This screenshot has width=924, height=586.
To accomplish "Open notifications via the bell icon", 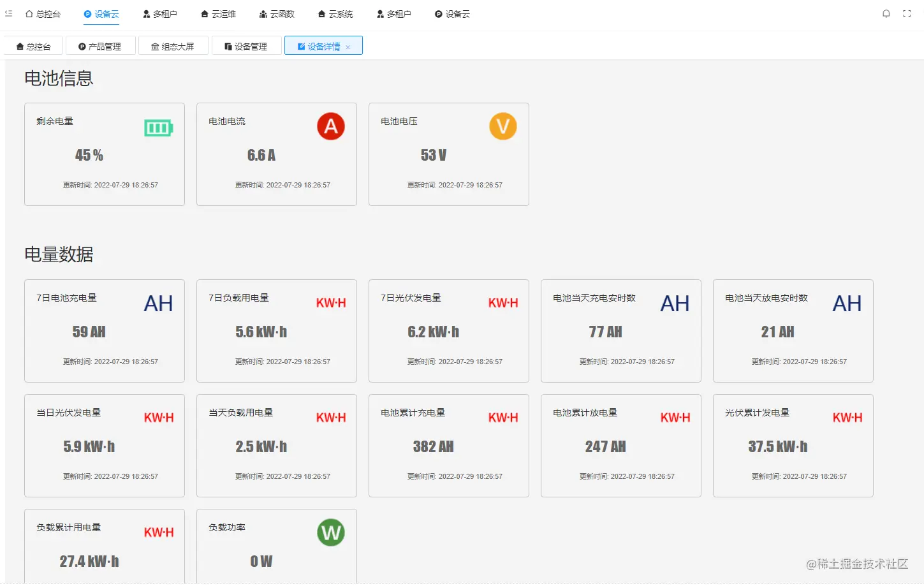I will click(886, 13).
